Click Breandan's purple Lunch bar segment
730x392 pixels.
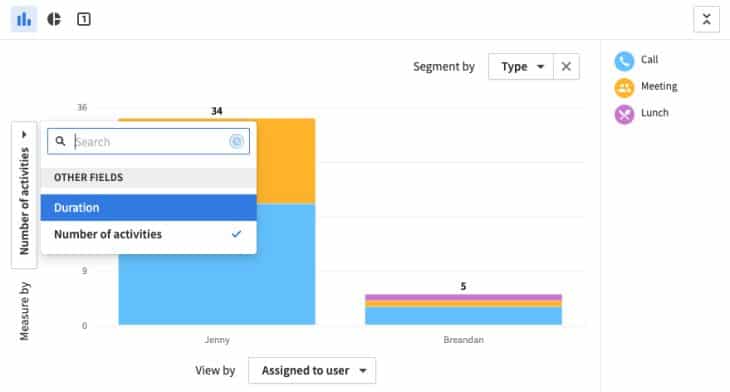coord(463,297)
